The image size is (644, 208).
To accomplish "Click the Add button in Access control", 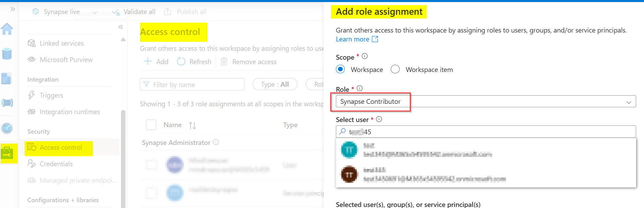I will [156, 62].
